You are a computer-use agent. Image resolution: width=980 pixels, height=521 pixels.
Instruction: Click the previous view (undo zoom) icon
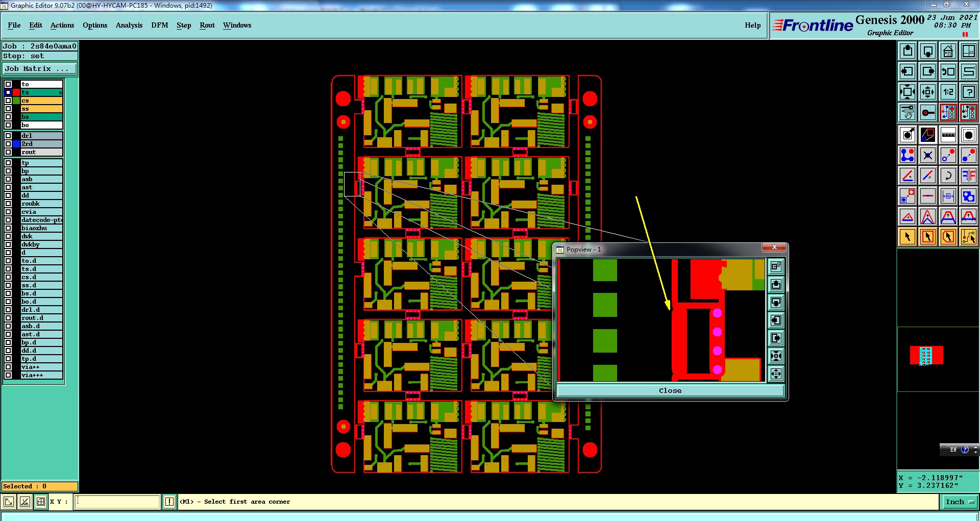click(x=948, y=71)
